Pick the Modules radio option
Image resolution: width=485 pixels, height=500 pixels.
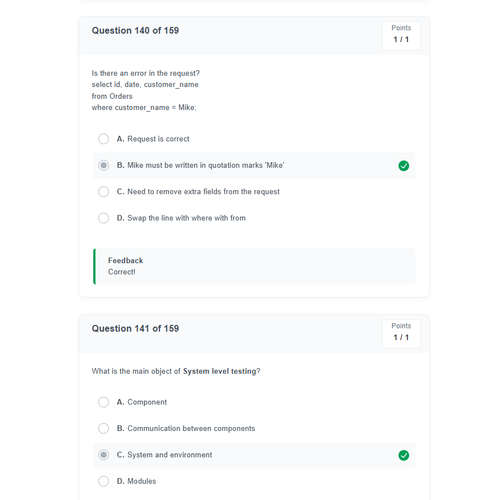pos(103,481)
